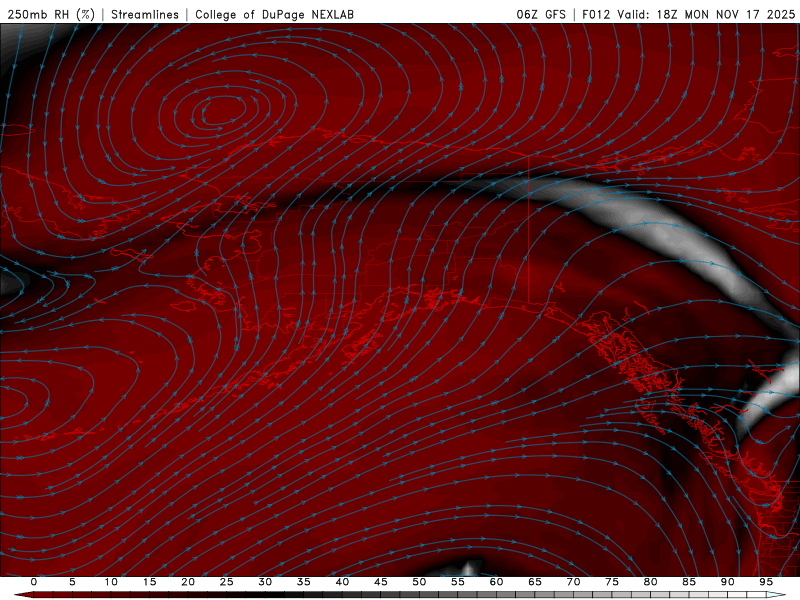The image size is (800, 600).
Task: Click the colorbar label "35"
Action: (x=304, y=582)
